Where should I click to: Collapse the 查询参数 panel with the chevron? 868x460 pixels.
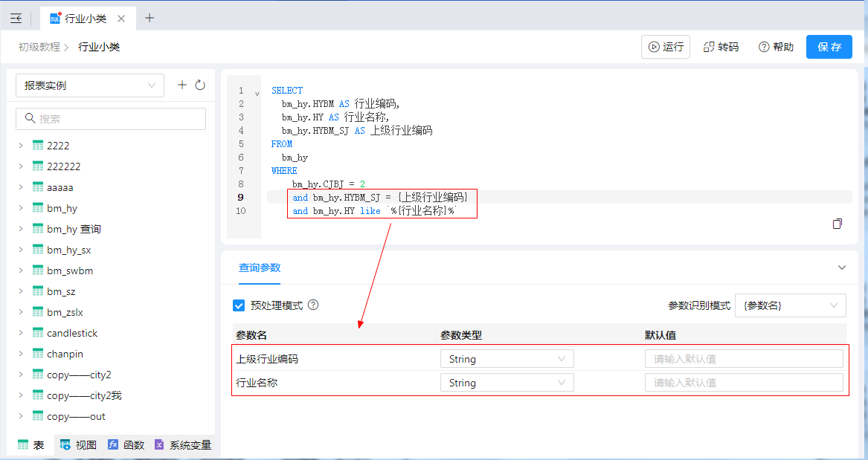click(842, 268)
